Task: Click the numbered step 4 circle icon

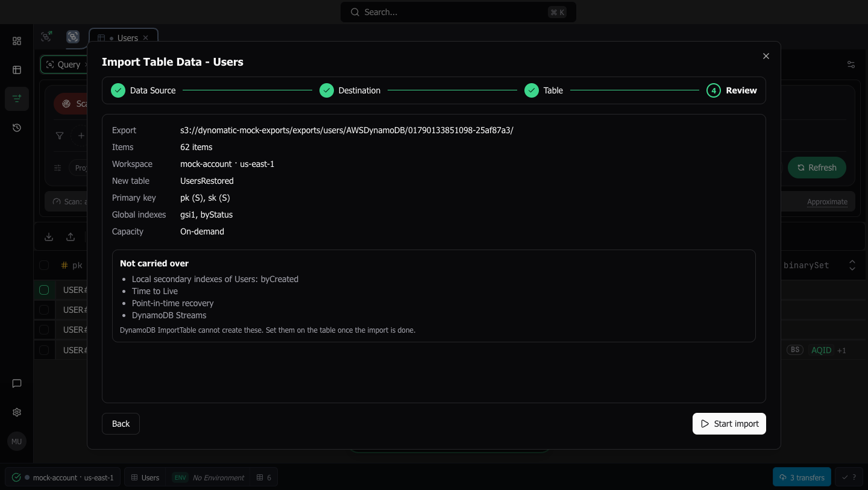Action: coord(714,90)
